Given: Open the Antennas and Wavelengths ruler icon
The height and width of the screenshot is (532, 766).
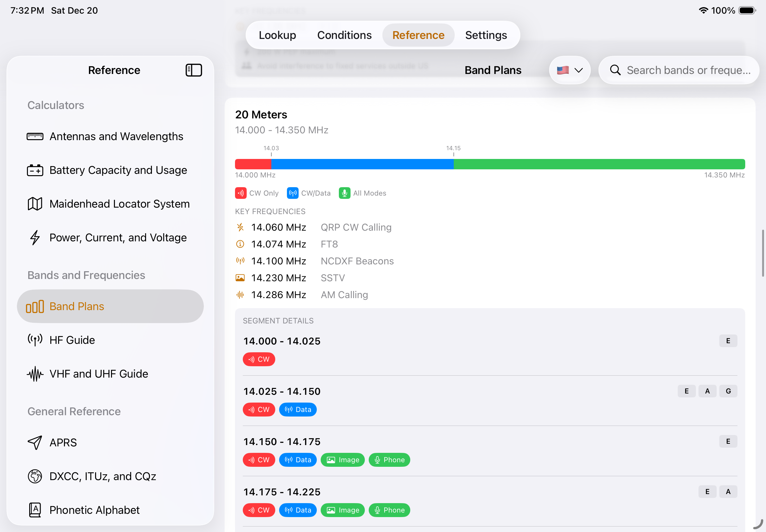Looking at the screenshot, I should pyautogui.click(x=35, y=136).
